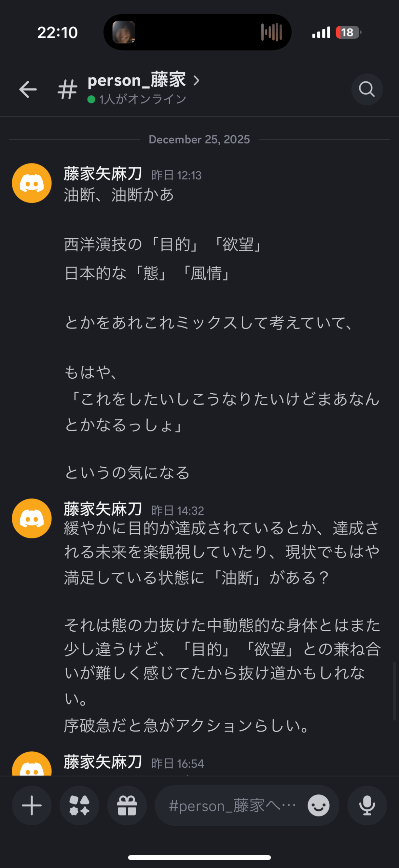Image resolution: width=399 pixels, height=868 pixels.
Task: Tap the gift icon
Action: point(127,805)
